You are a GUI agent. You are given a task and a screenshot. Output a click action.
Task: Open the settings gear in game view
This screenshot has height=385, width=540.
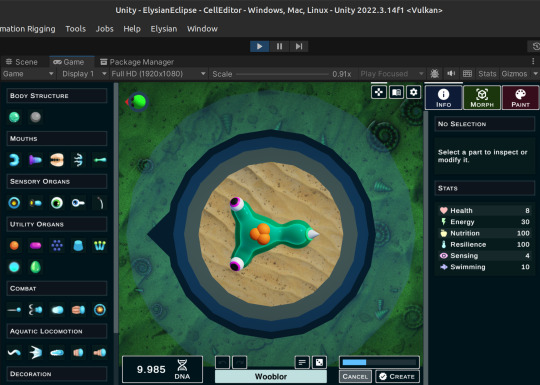(414, 92)
